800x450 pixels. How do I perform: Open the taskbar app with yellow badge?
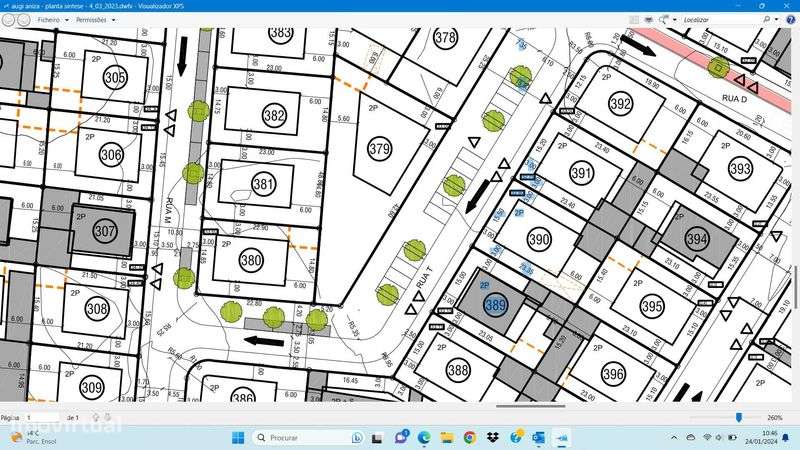coord(516,437)
